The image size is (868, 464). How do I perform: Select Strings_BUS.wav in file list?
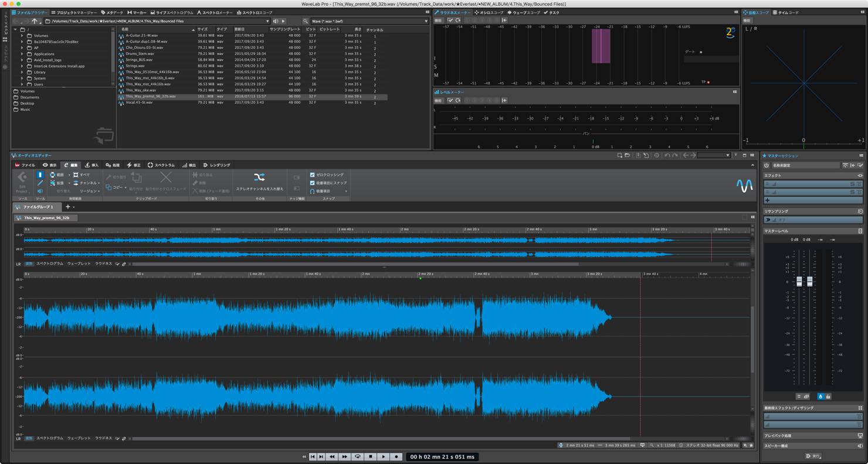139,60
